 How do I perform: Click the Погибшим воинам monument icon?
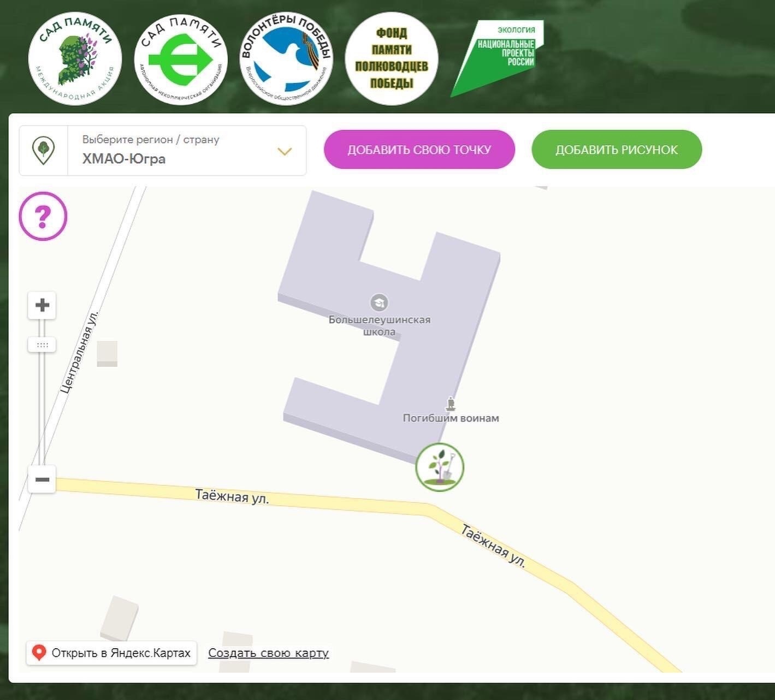coord(450,404)
